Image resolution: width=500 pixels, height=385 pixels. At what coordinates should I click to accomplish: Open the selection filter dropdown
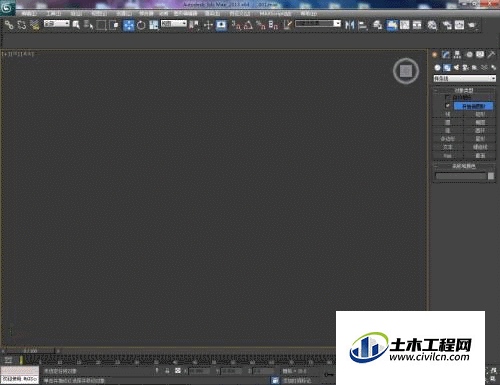pos(57,24)
